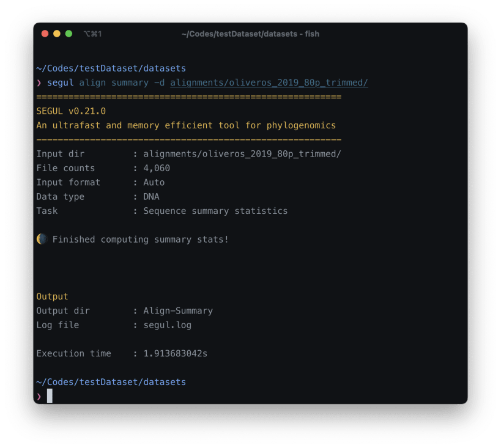
Task: Click the keyboard shortcut indicator in title bar
Action: pyautogui.click(x=92, y=34)
